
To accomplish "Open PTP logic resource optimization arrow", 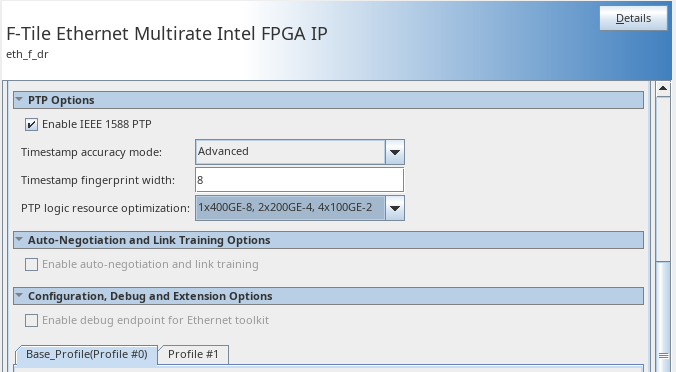I will (394, 208).
